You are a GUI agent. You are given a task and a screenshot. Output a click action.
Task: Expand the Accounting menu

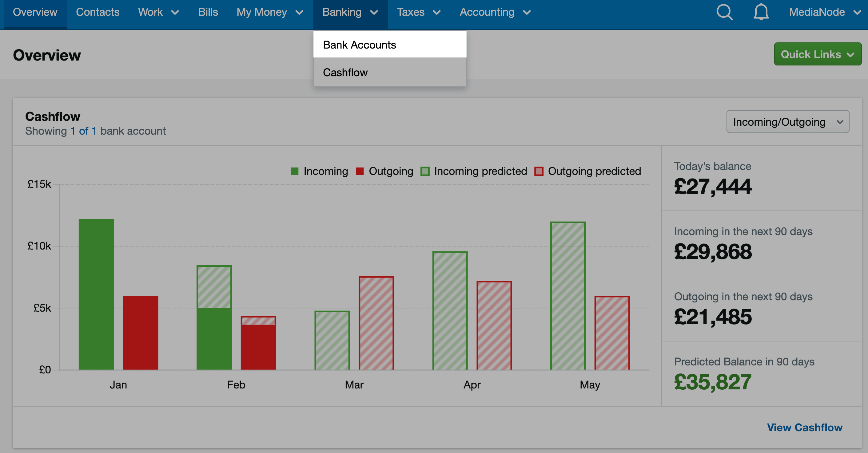pyautogui.click(x=495, y=13)
